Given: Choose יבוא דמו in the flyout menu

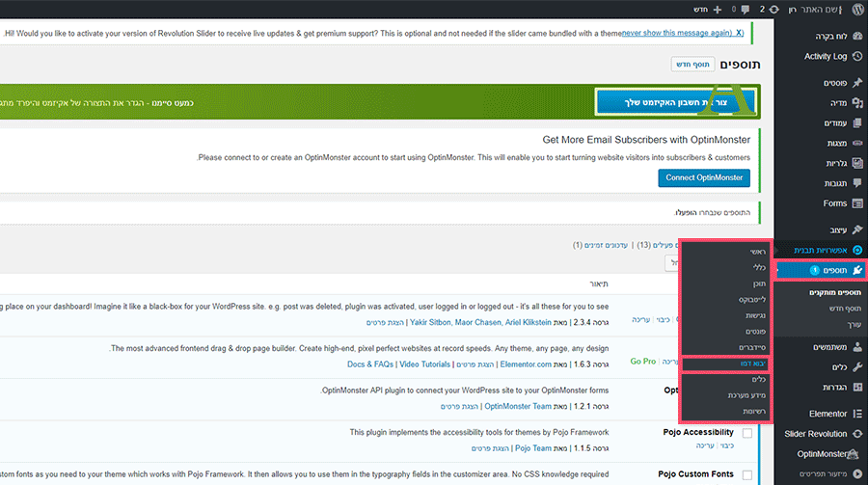Looking at the screenshot, I should point(753,364).
